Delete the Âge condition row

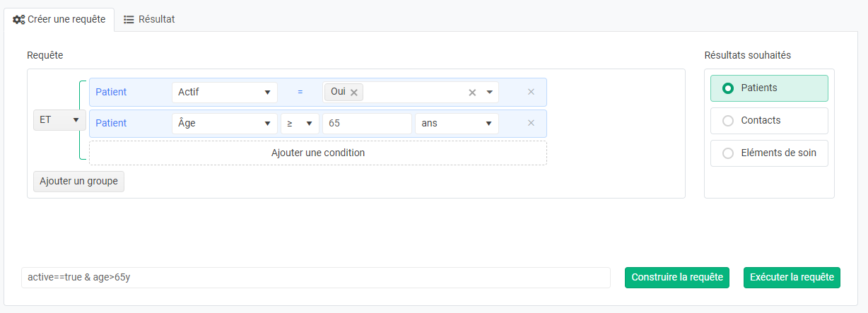point(531,123)
